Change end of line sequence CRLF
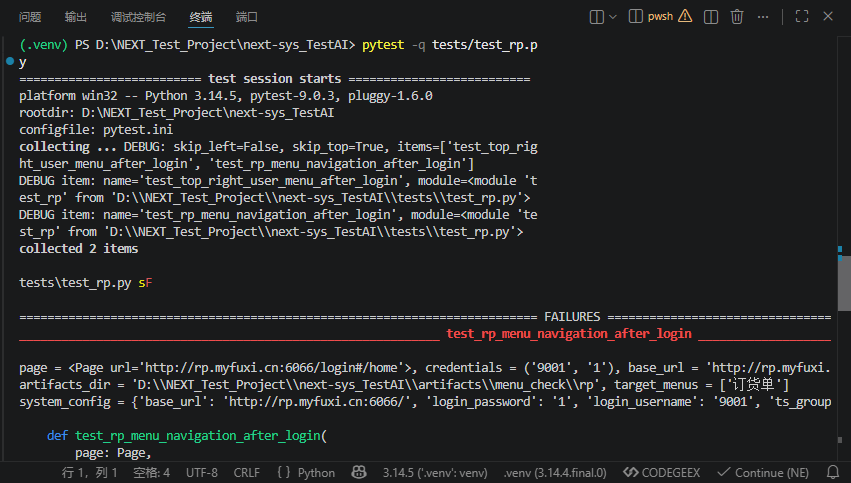Viewport: 851px width, 483px height. tap(246, 473)
